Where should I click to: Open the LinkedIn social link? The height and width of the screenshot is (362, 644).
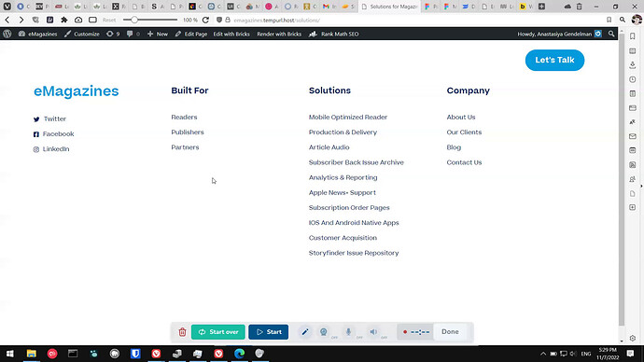[x=51, y=149]
